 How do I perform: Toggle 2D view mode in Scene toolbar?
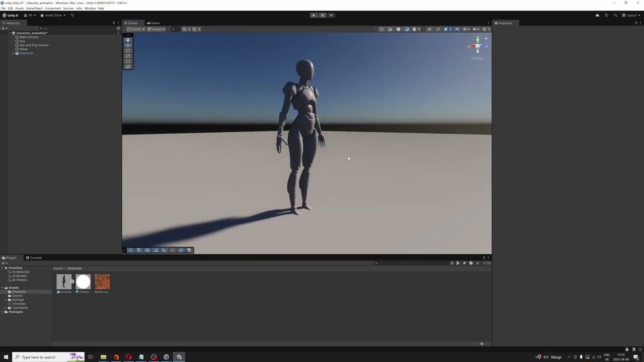point(429,29)
